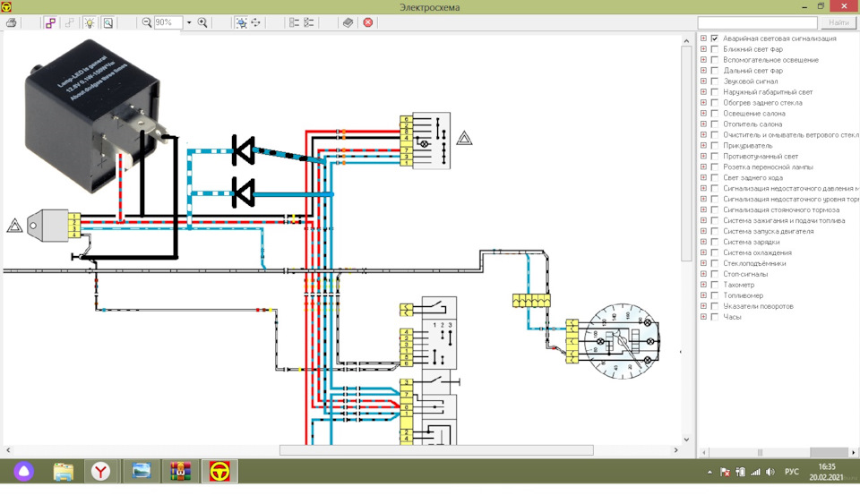Screen dimensions: 860x504
Task: Expand Розетка переносной лампы node
Action: point(704,167)
